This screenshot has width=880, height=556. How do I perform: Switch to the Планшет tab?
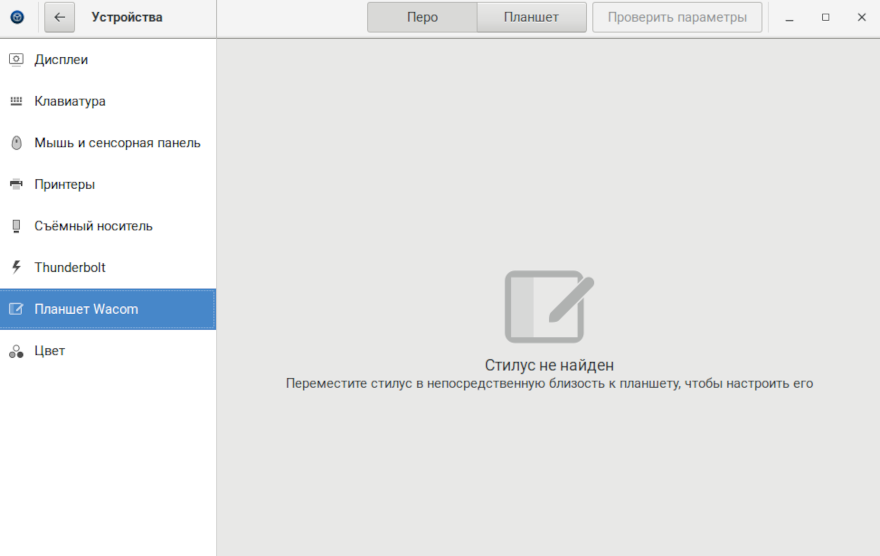coord(531,17)
